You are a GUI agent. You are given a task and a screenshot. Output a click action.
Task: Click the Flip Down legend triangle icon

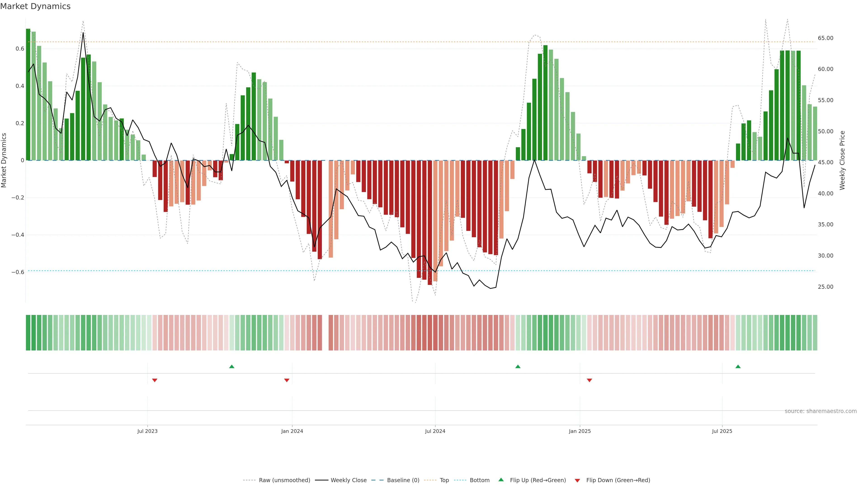[x=577, y=480]
